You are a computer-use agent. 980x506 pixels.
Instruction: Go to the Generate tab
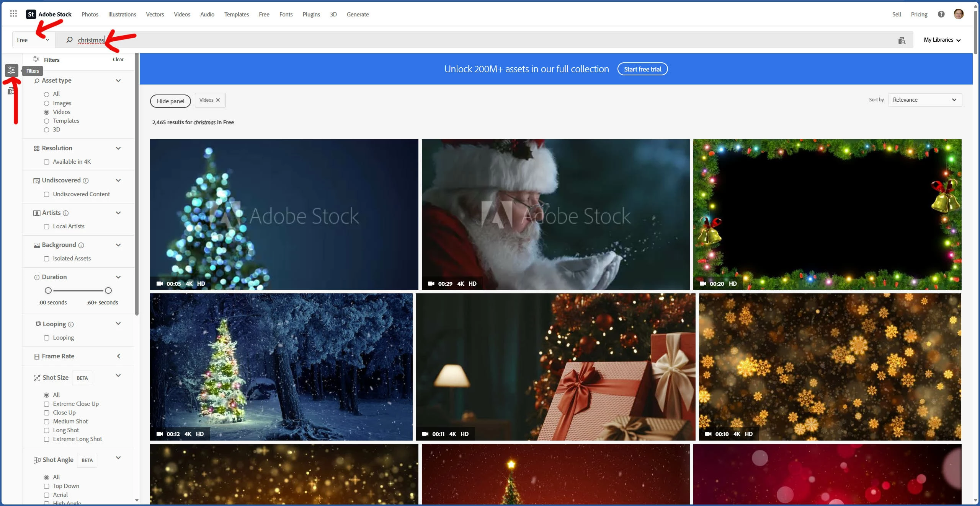pos(357,14)
